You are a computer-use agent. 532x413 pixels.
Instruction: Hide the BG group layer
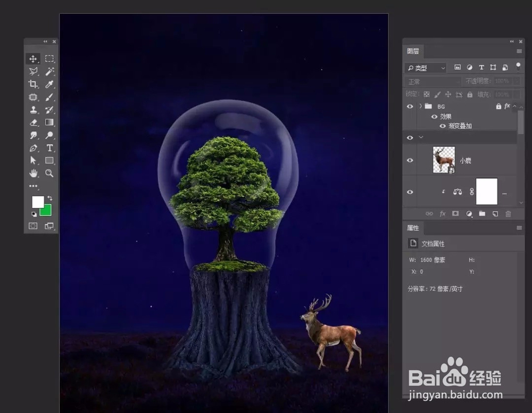point(410,106)
